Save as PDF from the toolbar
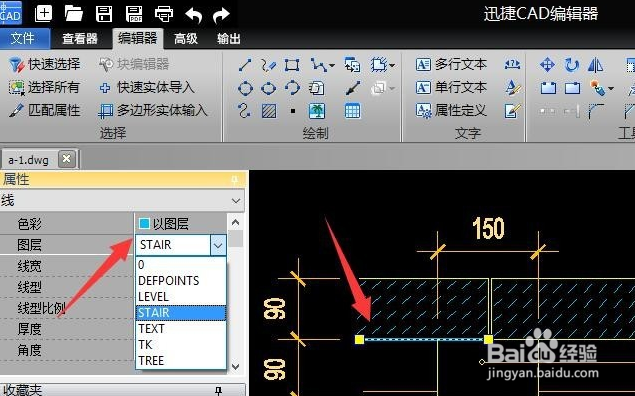This screenshot has width=635, height=396. point(134,14)
